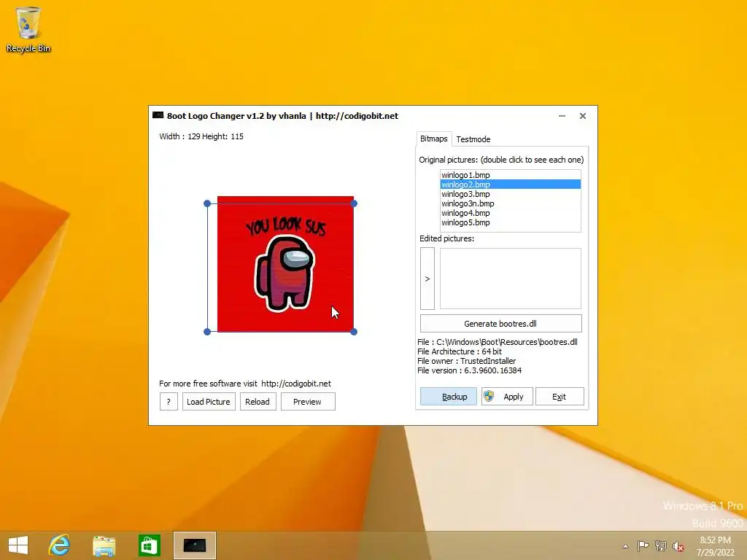Click the Reload button
747x560 pixels.
pyautogui.click(x=258, y=402)
